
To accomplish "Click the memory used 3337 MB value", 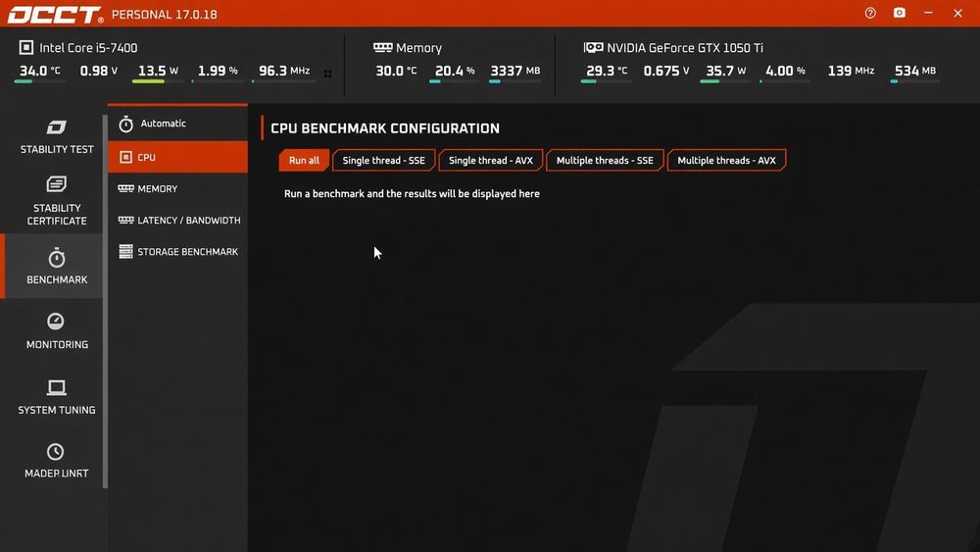I will point(515,71).
